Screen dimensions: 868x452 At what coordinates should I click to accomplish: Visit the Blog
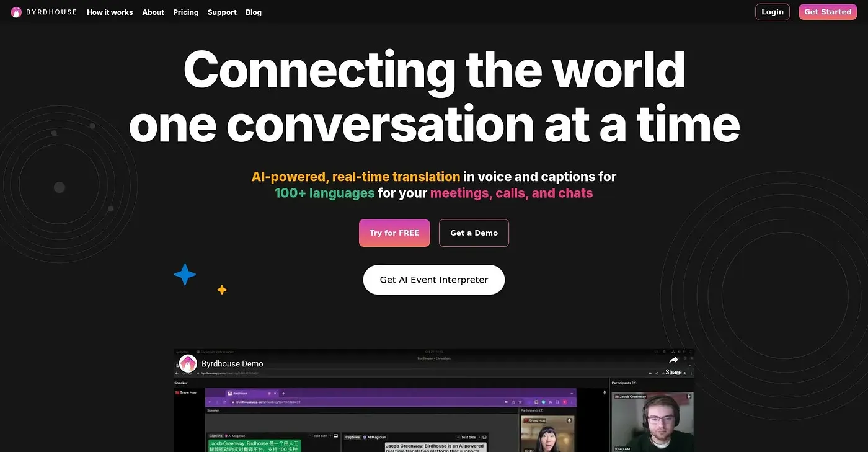tap(254, 12)
